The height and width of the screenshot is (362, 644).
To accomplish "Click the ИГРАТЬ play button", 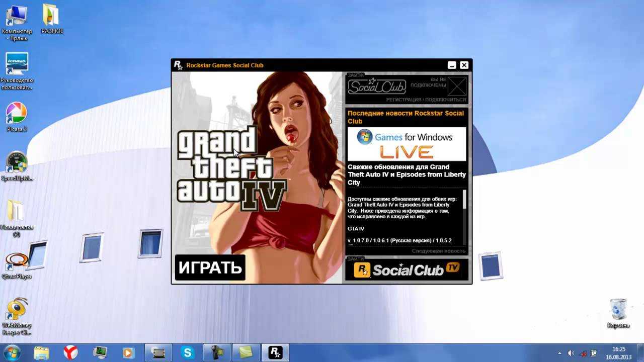I will tap(210, 267).
